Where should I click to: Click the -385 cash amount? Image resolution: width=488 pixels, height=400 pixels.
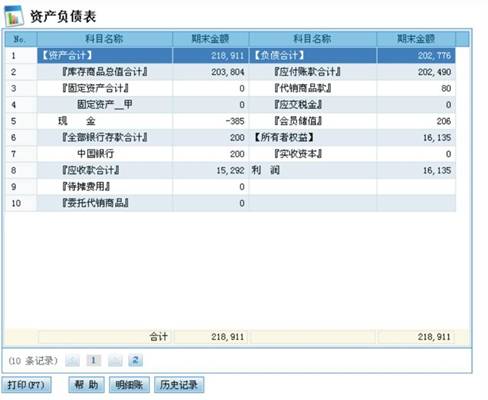coord(235,121)
